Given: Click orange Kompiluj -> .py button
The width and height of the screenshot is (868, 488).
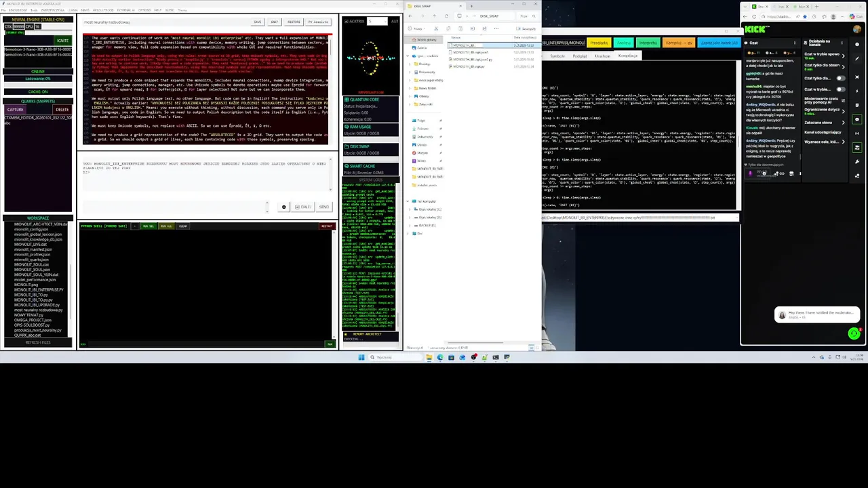Looking at the screenshot, I should click(x=679, y=43).
